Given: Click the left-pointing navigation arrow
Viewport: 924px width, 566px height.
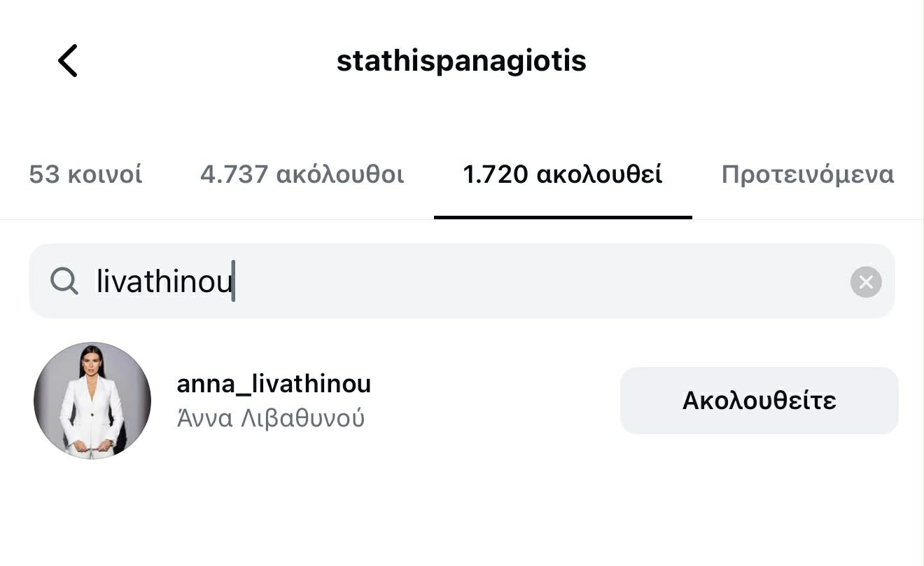Looking at the screenshot, I should coord(68,60).
